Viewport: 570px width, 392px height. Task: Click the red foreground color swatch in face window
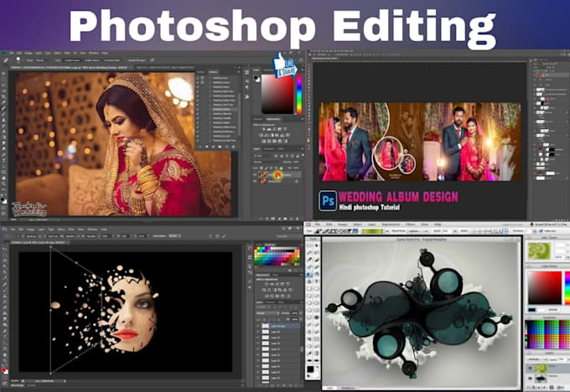(3, 369)
